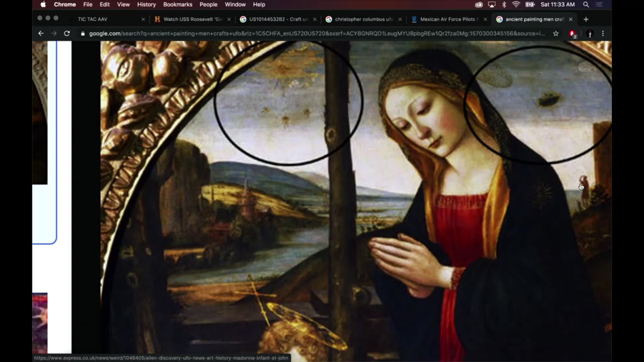Close the Watch USS Roosevelt tab
Viewport: 644px width, 362px height.
click(x=229, y=19)
